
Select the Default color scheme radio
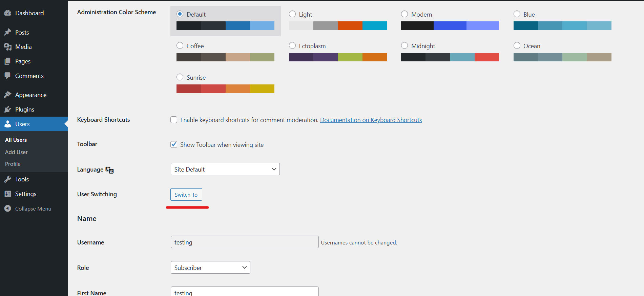tap(180, 14)
